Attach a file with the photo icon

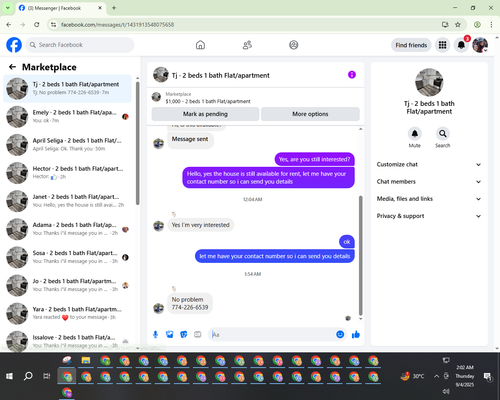[x=170, y=334]
